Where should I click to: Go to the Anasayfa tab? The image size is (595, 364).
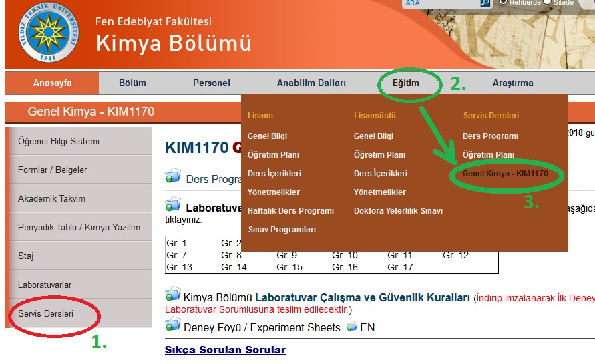[53, 83]
